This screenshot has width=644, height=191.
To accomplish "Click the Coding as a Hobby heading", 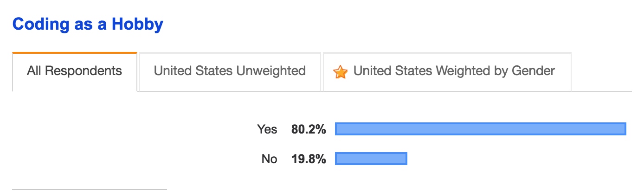I will pyautogui.click(x=88, y=24).
